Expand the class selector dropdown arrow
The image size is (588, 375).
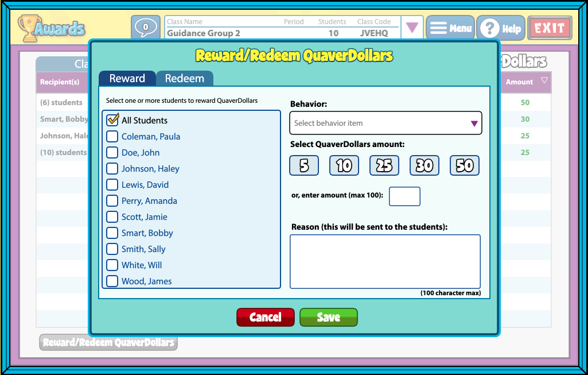(412, 28)
